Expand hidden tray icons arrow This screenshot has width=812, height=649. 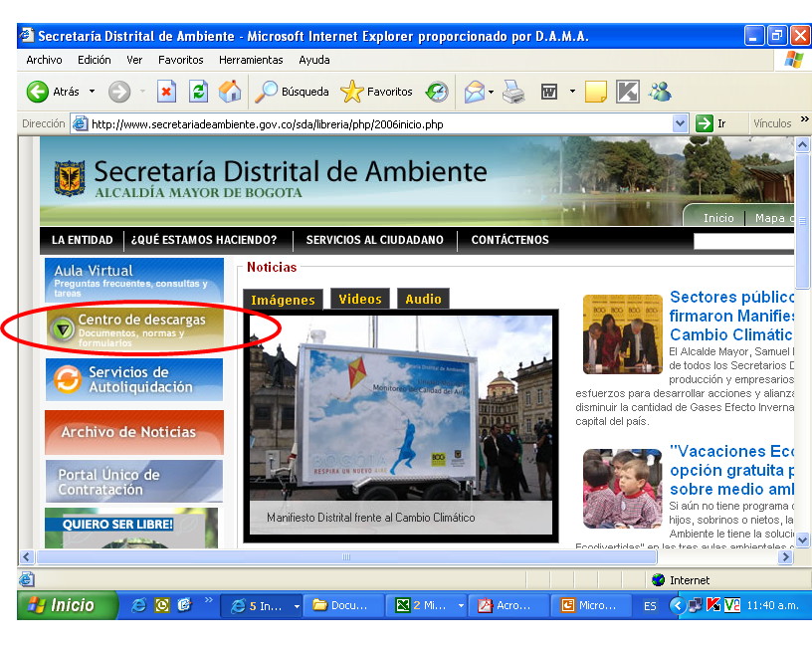(x=678, y=605)
